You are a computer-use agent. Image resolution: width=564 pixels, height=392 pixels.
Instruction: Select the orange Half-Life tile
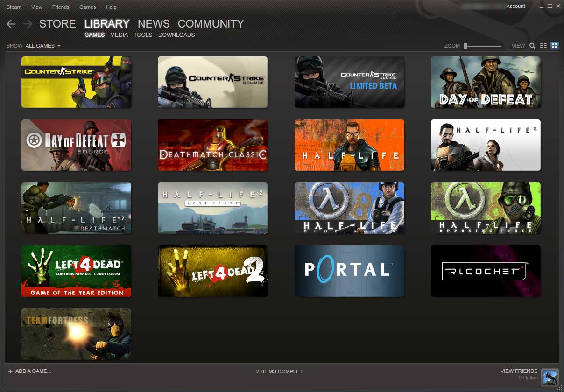tap(349, 145)
